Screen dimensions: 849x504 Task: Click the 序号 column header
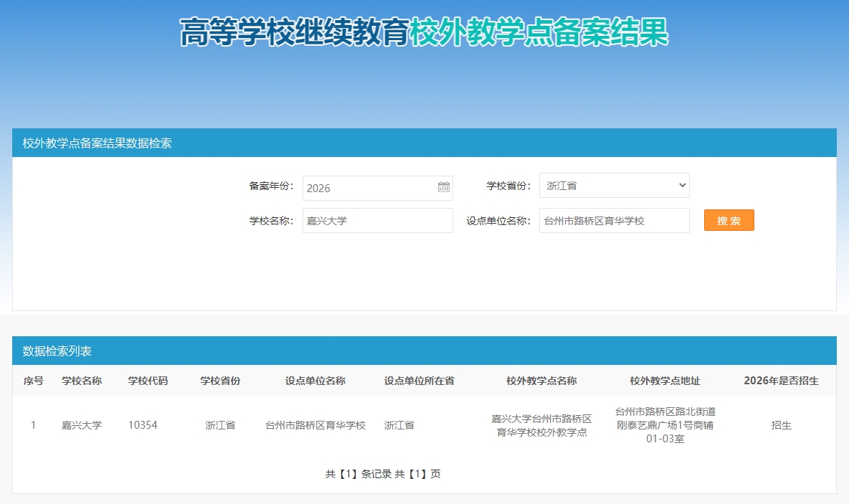(x=34, y=381)
